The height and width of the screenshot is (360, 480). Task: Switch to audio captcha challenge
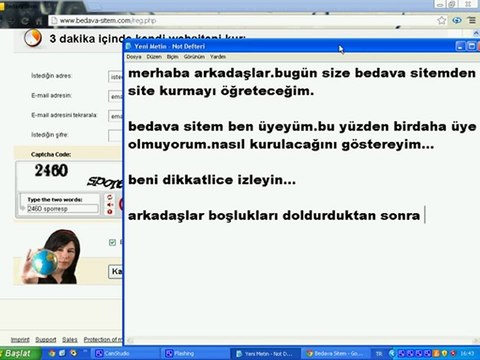tap(110, 205)
